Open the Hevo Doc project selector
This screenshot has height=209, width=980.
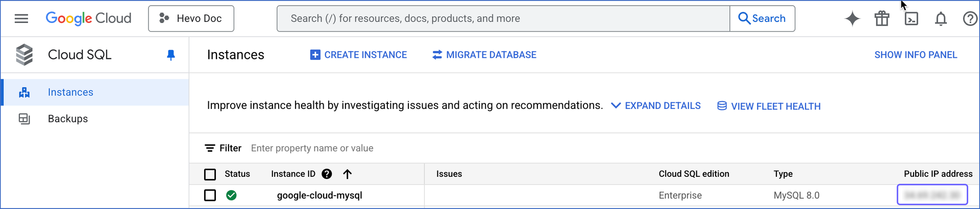[191, 18]
